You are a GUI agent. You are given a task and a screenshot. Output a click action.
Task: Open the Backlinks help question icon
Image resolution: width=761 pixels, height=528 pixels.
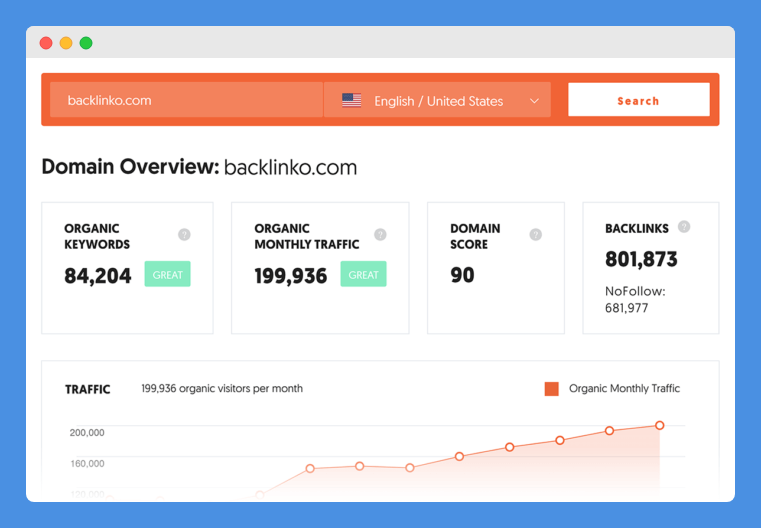684,227
